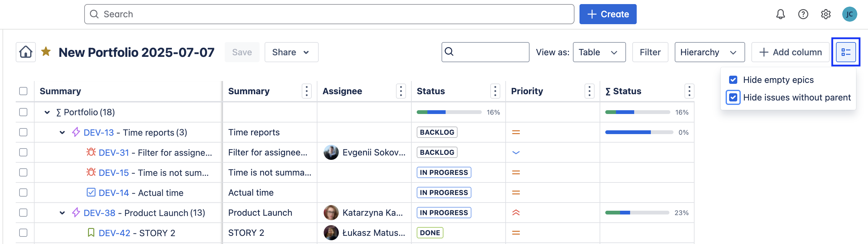Tick the DEV-13 Time reports row checkbox
This screenshot has width=868, height=244.
click(x=23, y=132)
